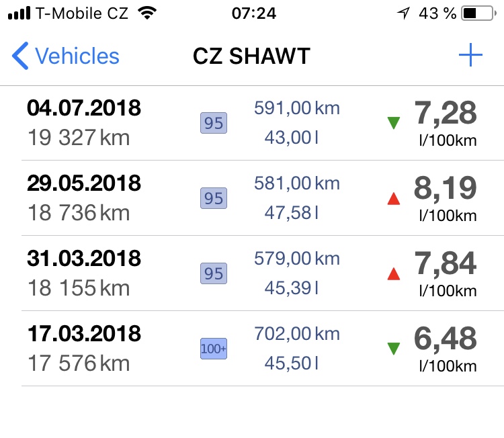Tap green down arrow beside 7,28 consumption

393,123
